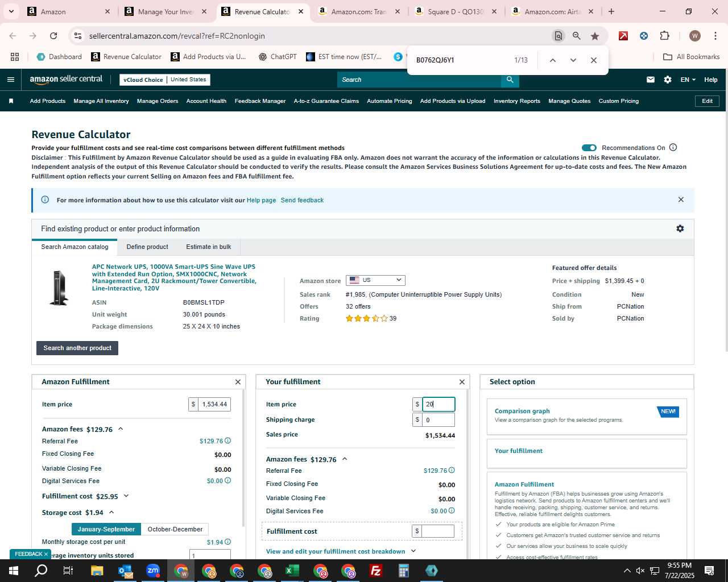This screenshot has height=582, width=728.
Task: Click the Seller Central search box
Action: click(x=419, y=80)
